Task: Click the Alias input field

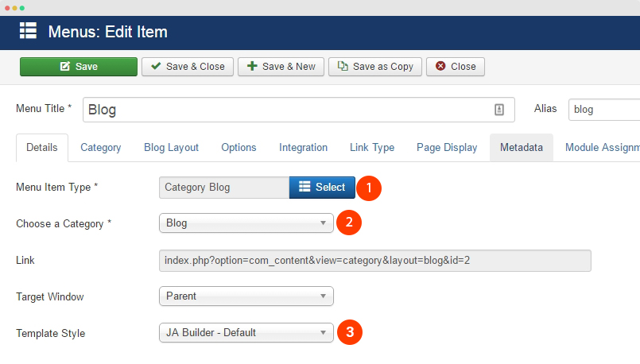Action: click(x=604, y=110)
